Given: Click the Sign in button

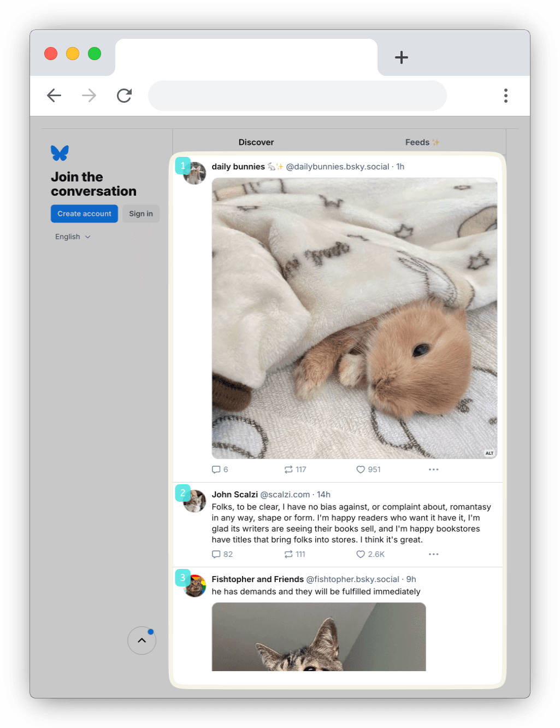Looking at the screenshot, I should click(x=140, y=213).
